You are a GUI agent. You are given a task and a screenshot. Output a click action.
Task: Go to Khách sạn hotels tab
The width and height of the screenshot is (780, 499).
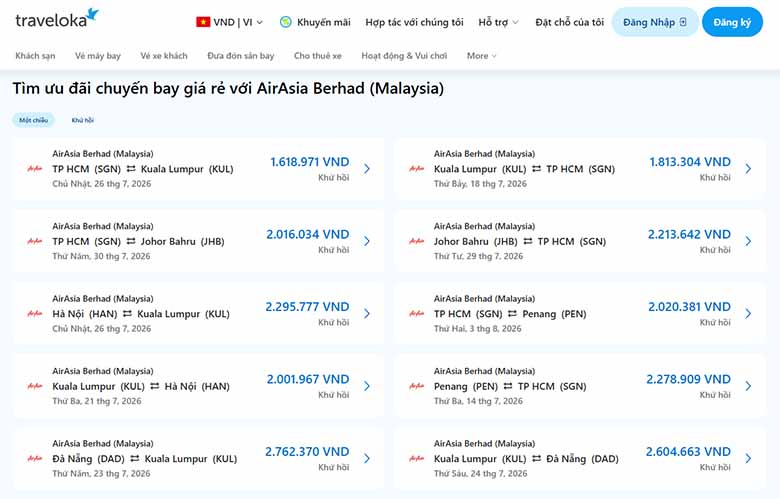pyautogui.click(x=35, y=56)
